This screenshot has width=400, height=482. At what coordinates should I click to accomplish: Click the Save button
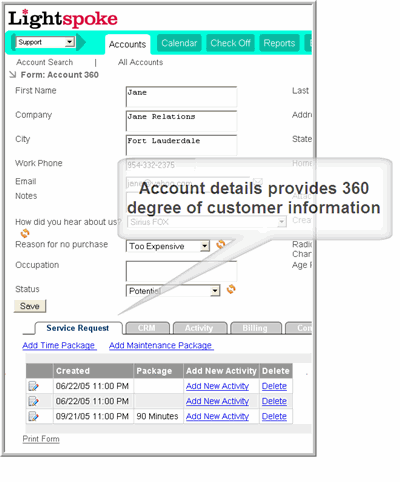tap(30, 306)
